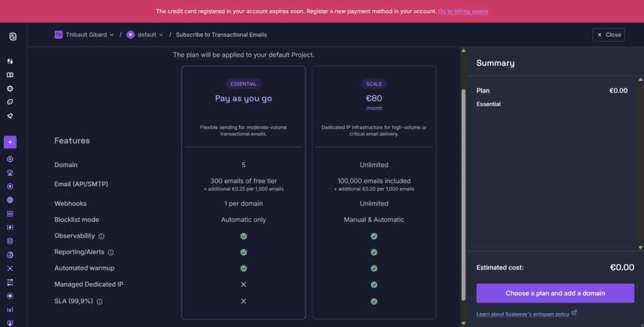Click the Close button at top right
644x327 pixels.
[609, 35]
